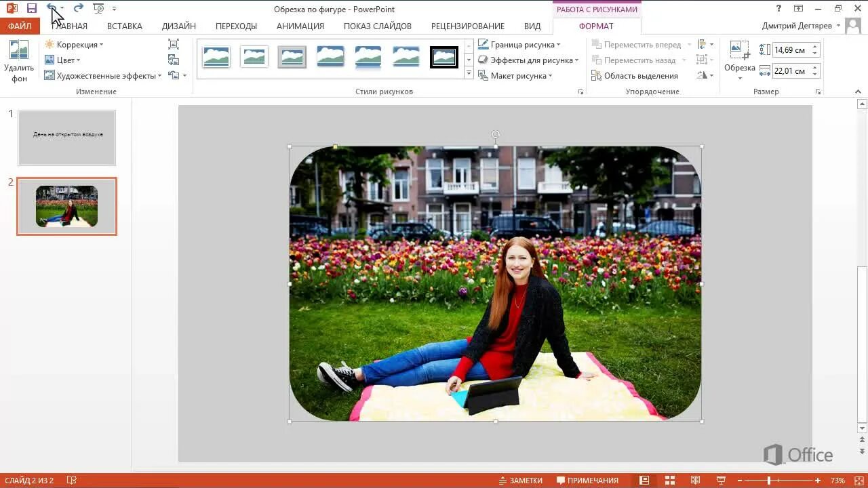Viewport: 868px width, 488px height.
Task: Switch to Slide Sorter view
Action: (670, 481)
